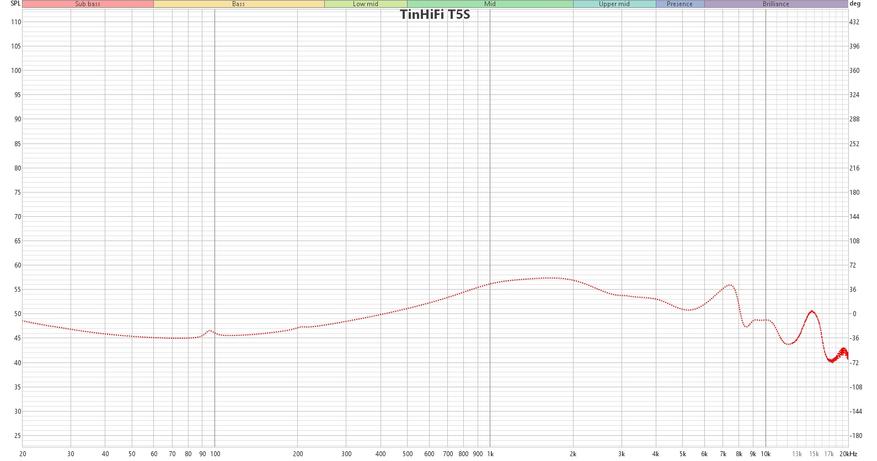Click the 55 SPL axis value
The image size is (877, 461).
[17, 290]
